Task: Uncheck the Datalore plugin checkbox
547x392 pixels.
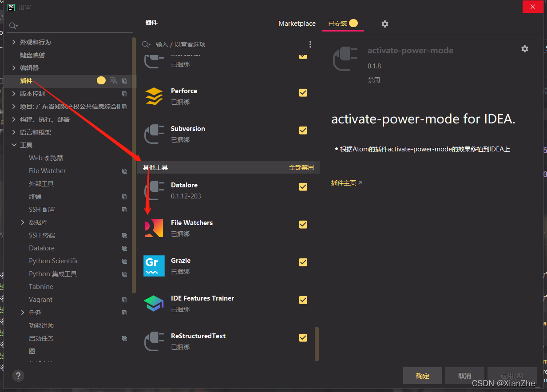Action: coord(303,187)
